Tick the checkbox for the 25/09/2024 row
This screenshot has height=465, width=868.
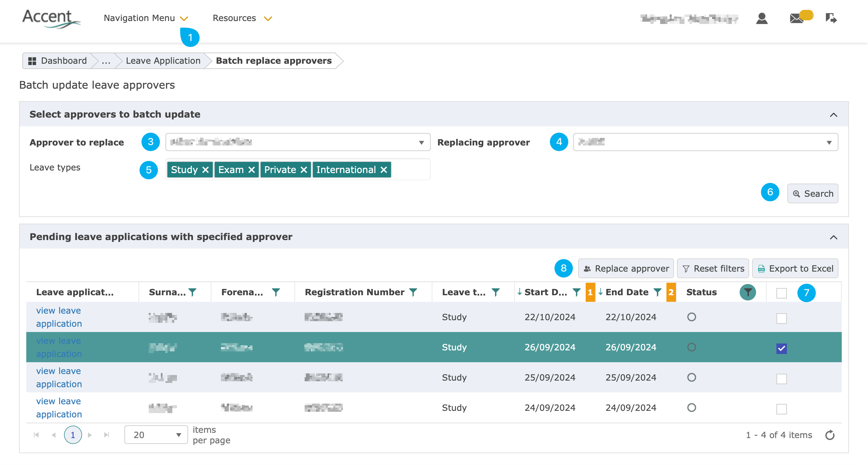click(x=781, y=379)
